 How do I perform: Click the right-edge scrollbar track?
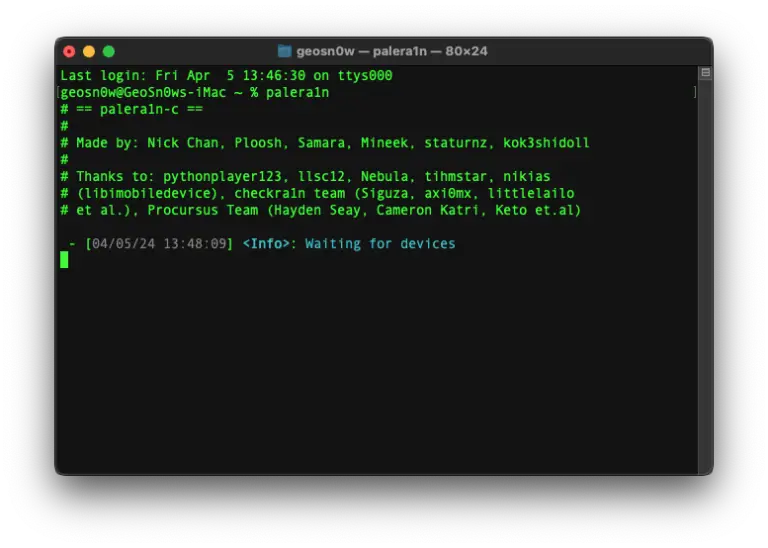click(705, 270)
